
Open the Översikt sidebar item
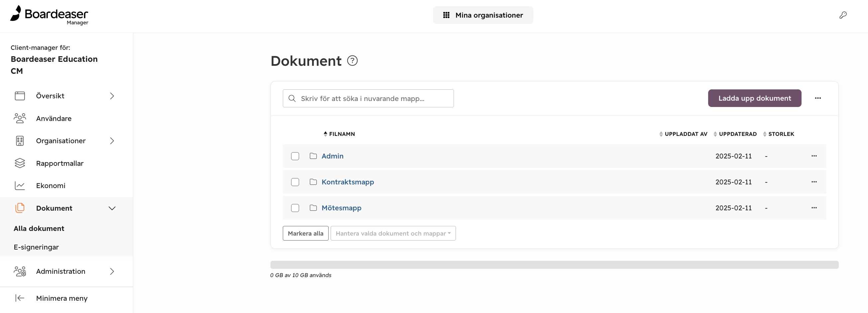tap(66, 96)
